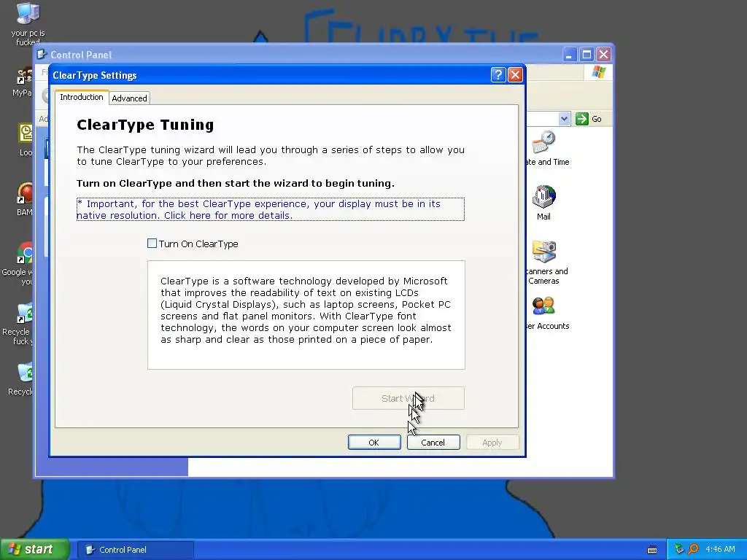Click OK in ClearType Settings

click(374, 443)
